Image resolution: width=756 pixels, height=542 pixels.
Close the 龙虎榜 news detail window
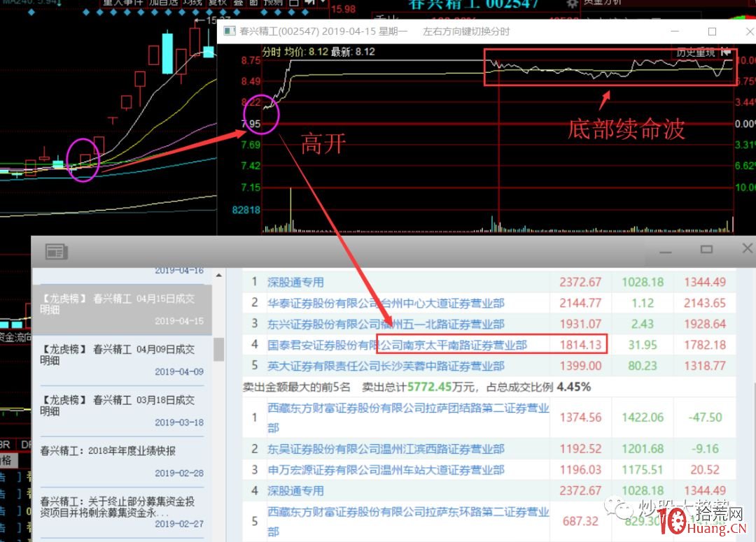[748, 248]
